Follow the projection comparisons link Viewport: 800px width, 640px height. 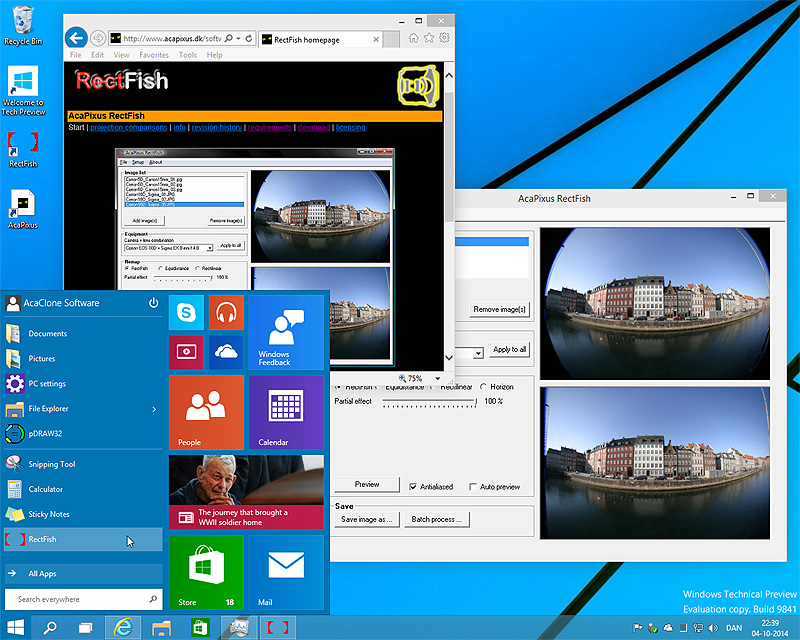(129, 128)
